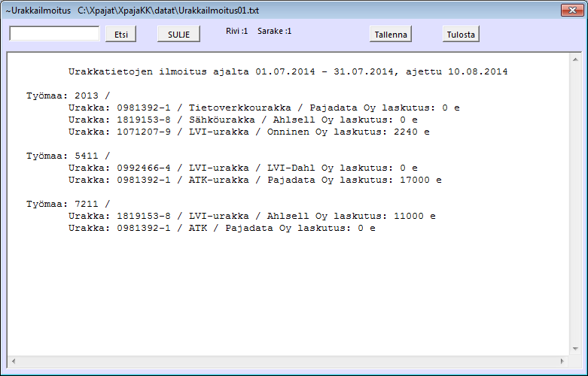This screenshot has height=376, width=588.
Task: Click the vertical scrollbar down arrow
Action: point(575,349)
